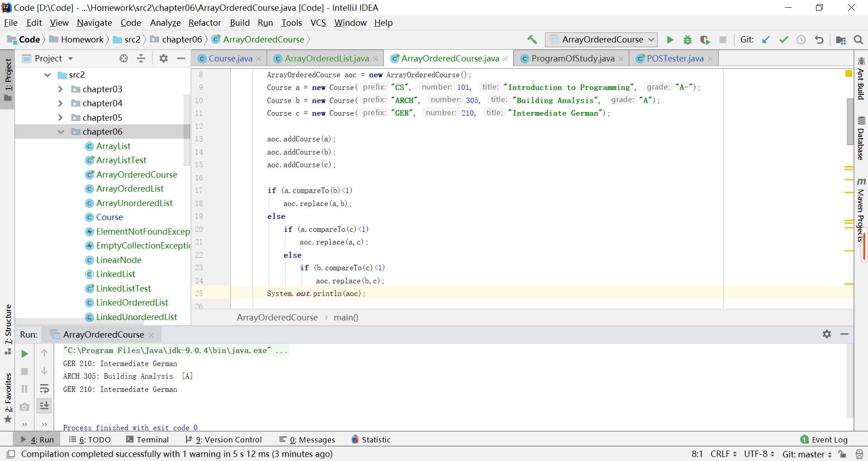Open the Event Log

point(824,440)
